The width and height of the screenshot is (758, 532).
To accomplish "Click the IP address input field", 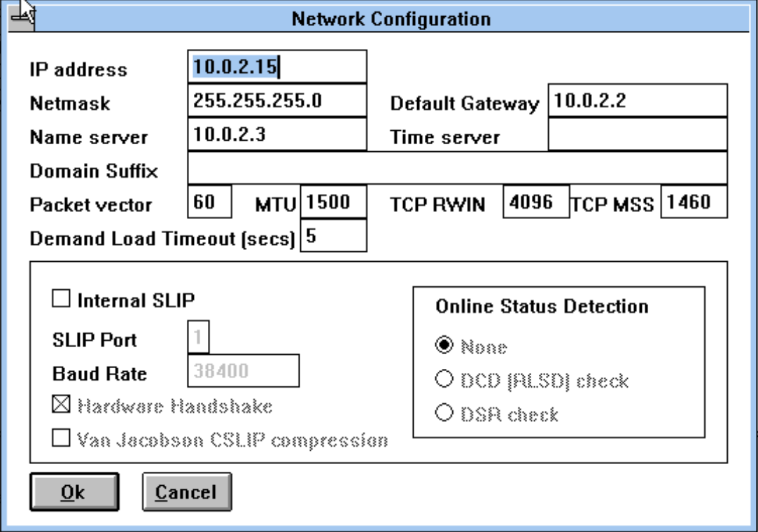I will click(277, 66).
